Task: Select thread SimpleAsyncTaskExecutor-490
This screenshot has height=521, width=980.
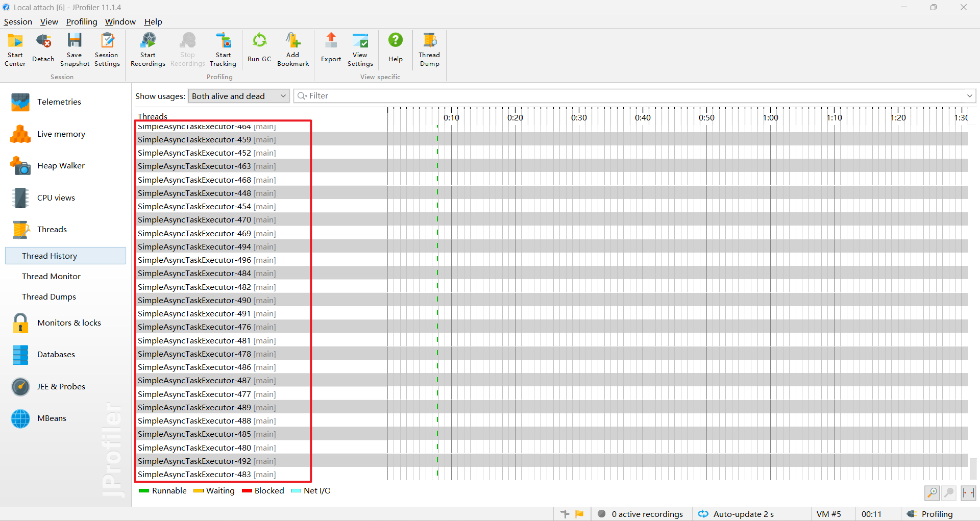Action: 207,300
